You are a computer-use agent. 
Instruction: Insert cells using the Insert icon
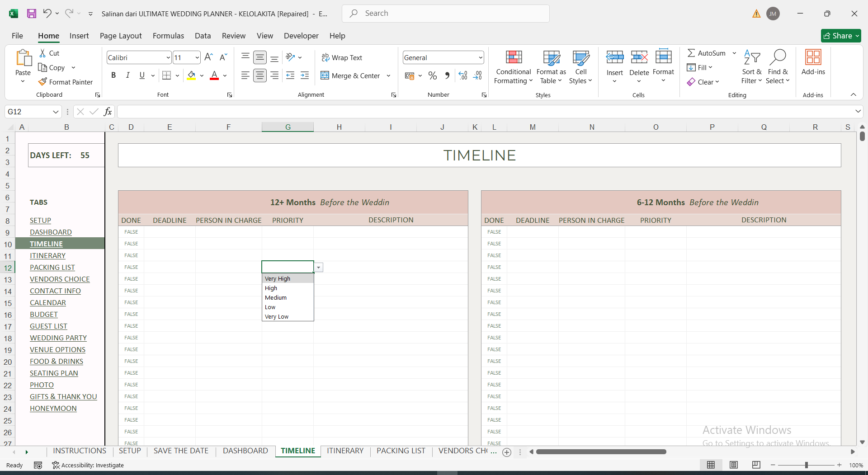tap(615, 58)
